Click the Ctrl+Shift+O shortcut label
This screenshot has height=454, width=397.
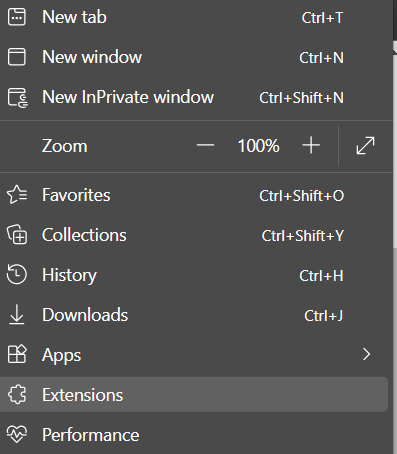(301, 196)
